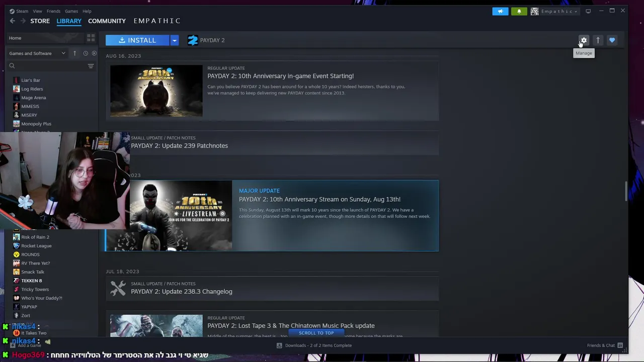Image resolution: width=644 pixels, height=362 pixels.
Task: Go back with the left arrow
Action: [x=13, y=21]
